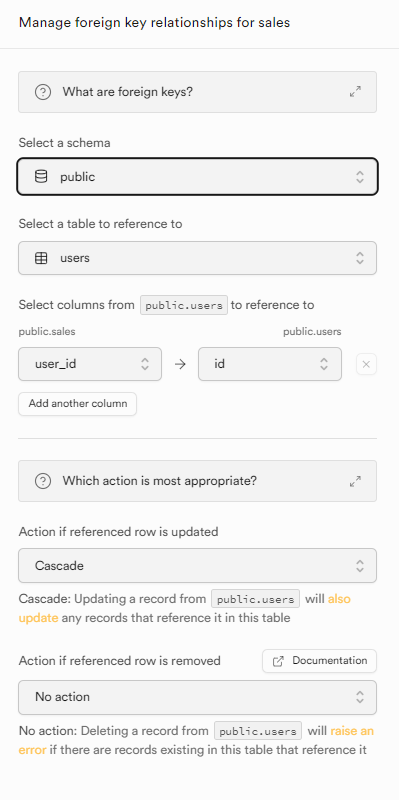Click the database icon in the schema selector
Image resolution: width=399 pixels, height=800 pixels.
pos(41,177)
